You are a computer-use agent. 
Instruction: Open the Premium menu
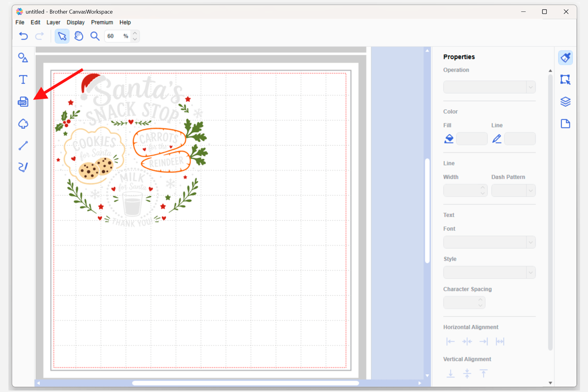point(102,22)
